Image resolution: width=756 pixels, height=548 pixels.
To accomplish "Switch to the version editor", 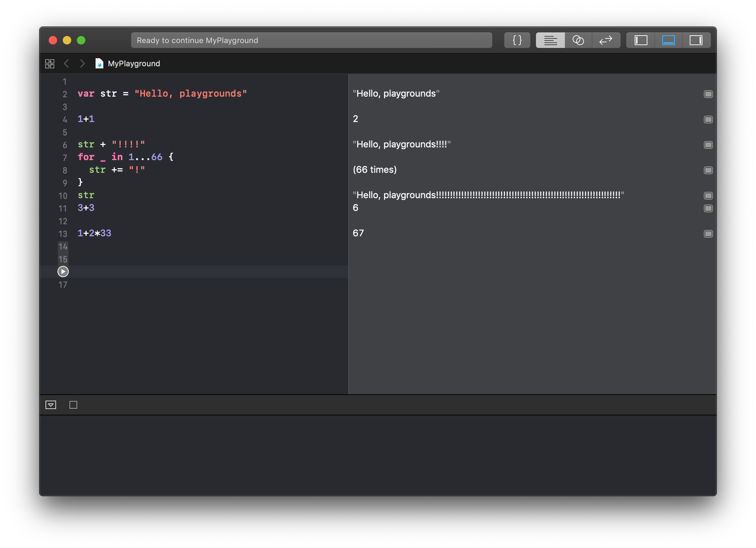I will coord(606,40).
